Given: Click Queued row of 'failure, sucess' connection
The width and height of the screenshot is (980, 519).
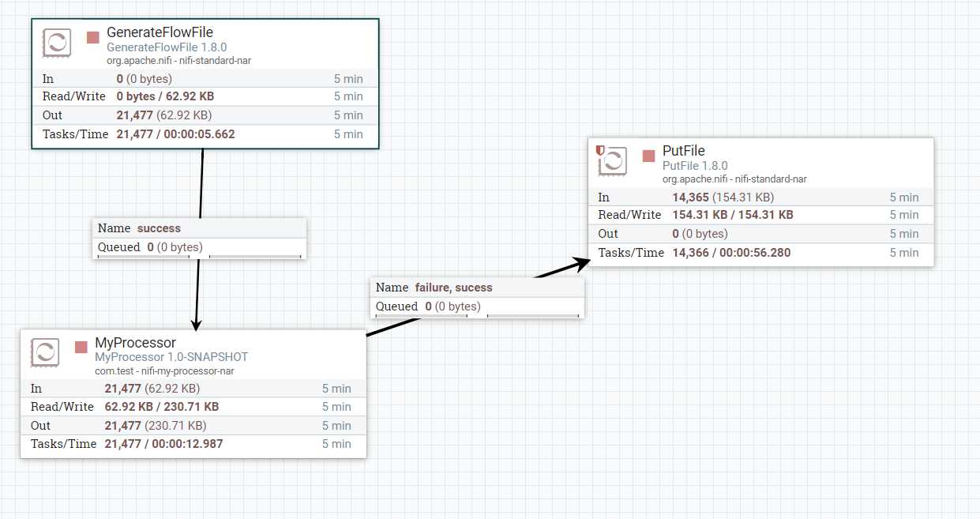Looking at the screenshot, I should click(x=477, y=307).
